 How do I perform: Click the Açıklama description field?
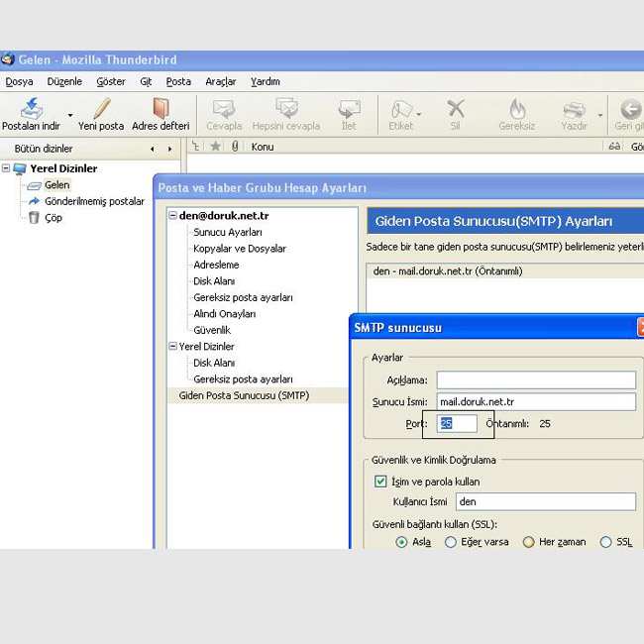tap(536, 379)
